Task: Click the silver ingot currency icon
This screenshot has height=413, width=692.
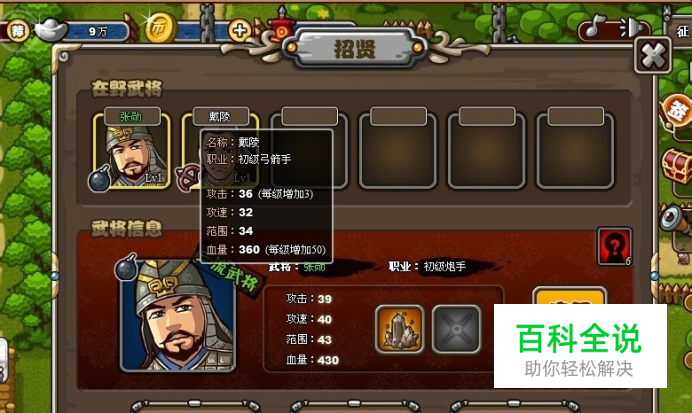Action: [x=51, y=30]
